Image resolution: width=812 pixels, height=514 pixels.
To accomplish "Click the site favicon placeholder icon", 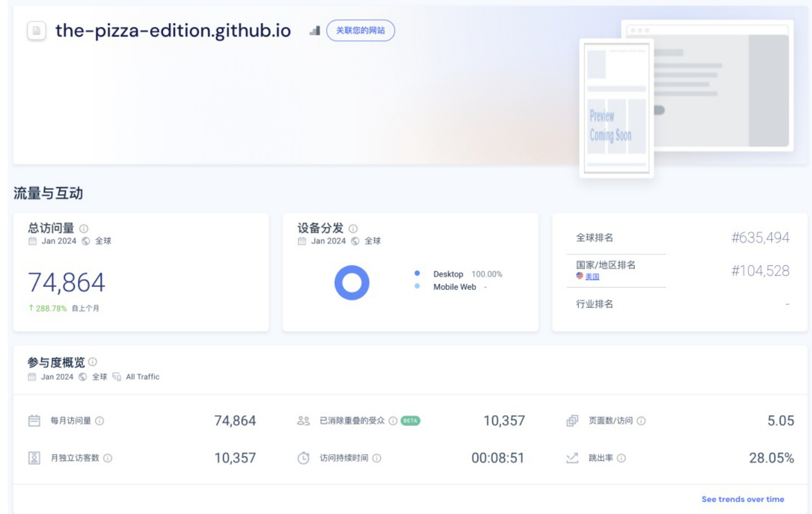I will pyautogui.click(x=37, y=31).
